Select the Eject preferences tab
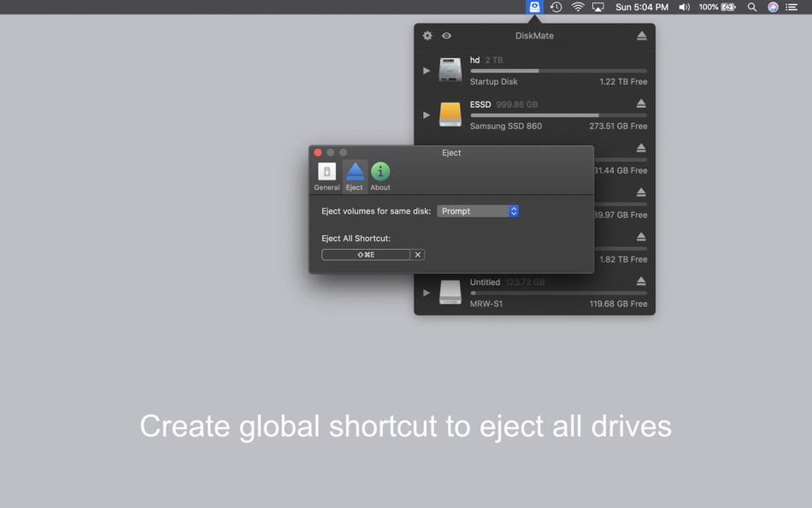Image resolution: width=812 pixels, height=508 pixels. click(355, 177)
